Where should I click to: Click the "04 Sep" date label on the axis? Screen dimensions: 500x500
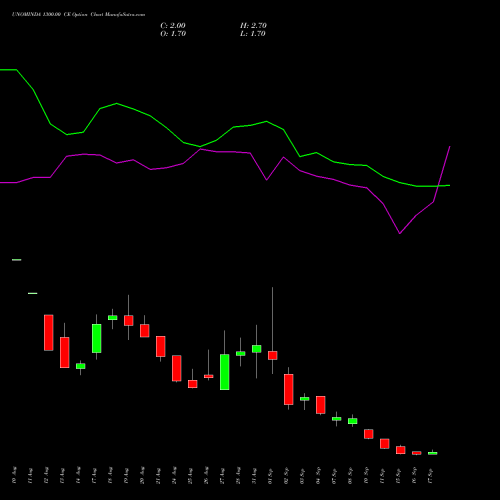coord(318,476)
